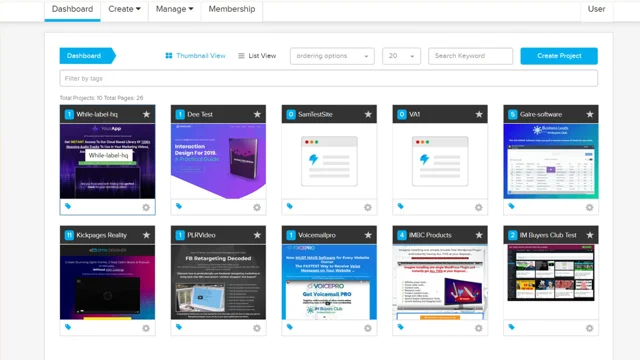This screenshot has height=360, width=640.
Task: Click tag icon on VA1 card
Action: click(x=401, y=206)
